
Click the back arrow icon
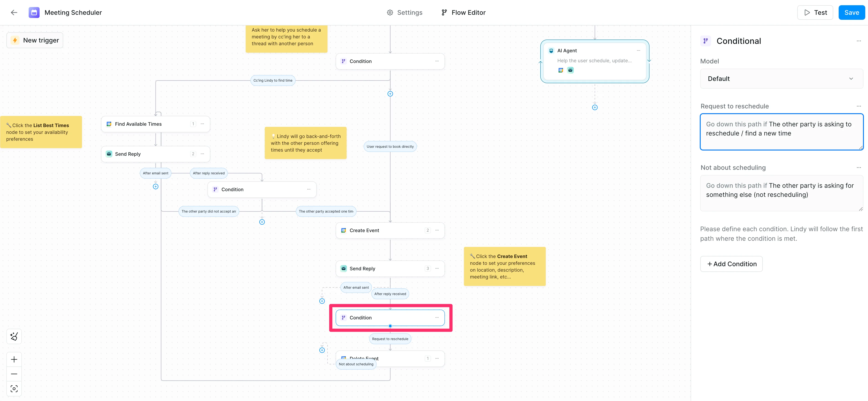[x=14, y=13]
